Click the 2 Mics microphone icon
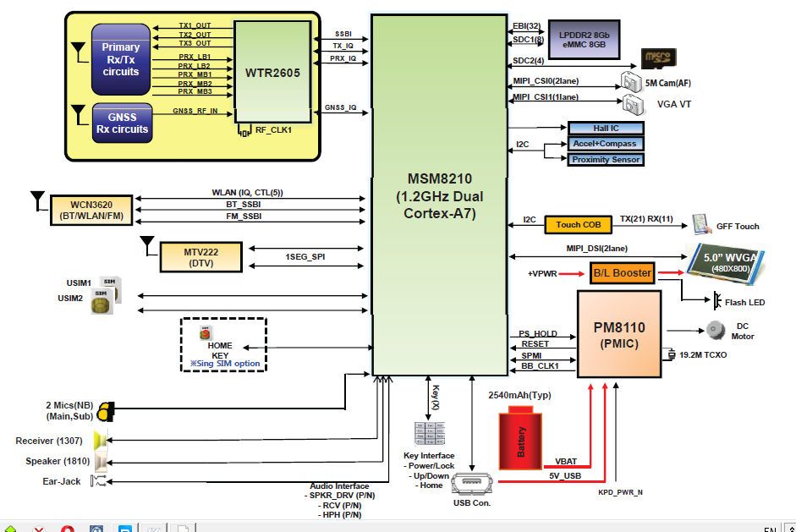 (x=106, y=411)
